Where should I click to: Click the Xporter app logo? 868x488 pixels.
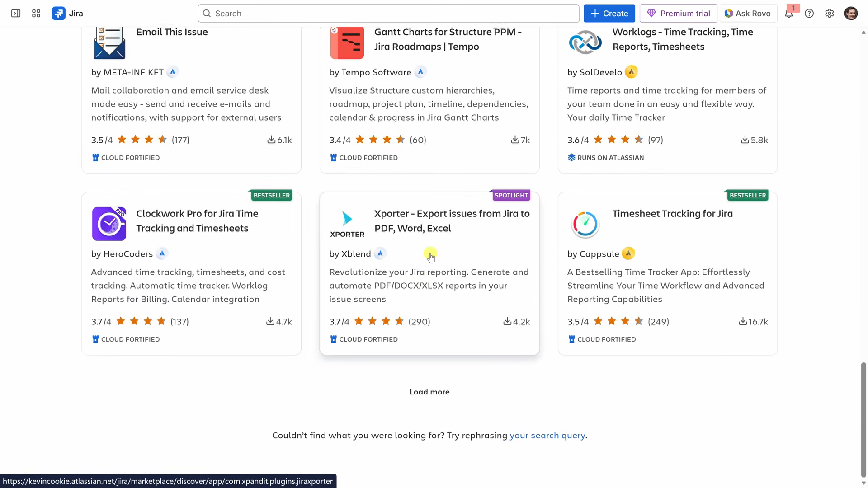point(347,224)
